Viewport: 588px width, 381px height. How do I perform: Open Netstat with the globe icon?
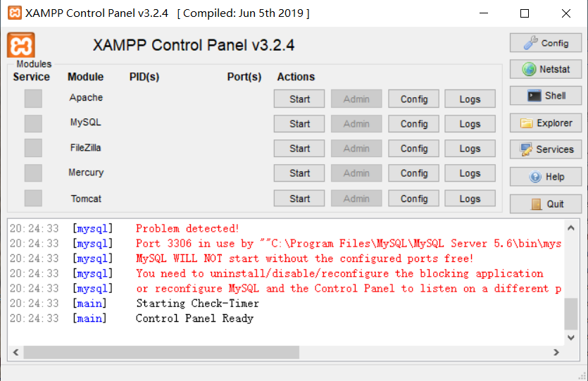pos(546,69)
